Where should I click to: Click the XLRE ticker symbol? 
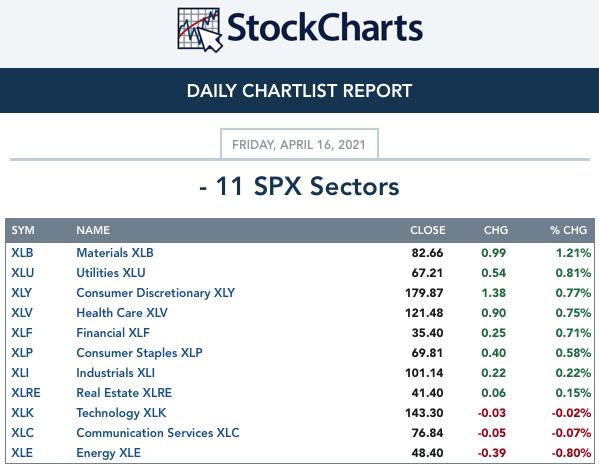[x=26, y=393]
